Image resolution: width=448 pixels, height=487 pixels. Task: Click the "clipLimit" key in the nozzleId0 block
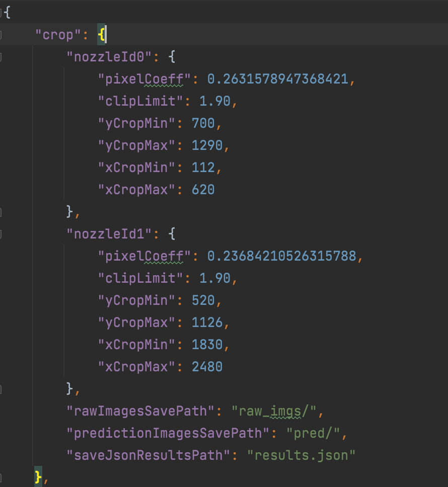point(140,101)
